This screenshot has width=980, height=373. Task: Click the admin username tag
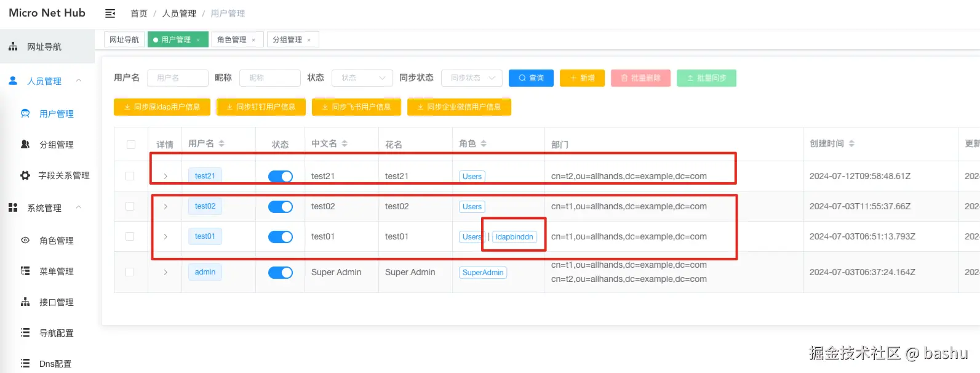[x=205, y=272]
